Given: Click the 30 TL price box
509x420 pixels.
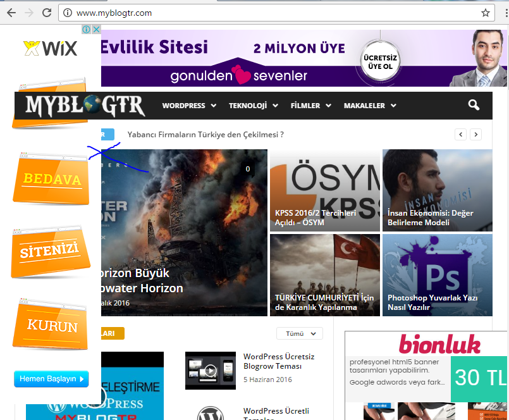Looking at the screenshot, I should point(479,379).
